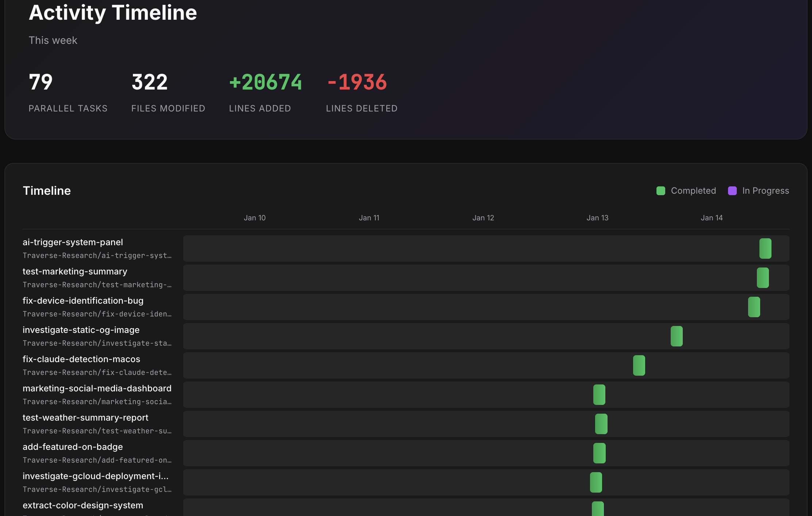Click the green bar for add-featured-on-badge
The image size is (812, 516).
tap(599, 453)
